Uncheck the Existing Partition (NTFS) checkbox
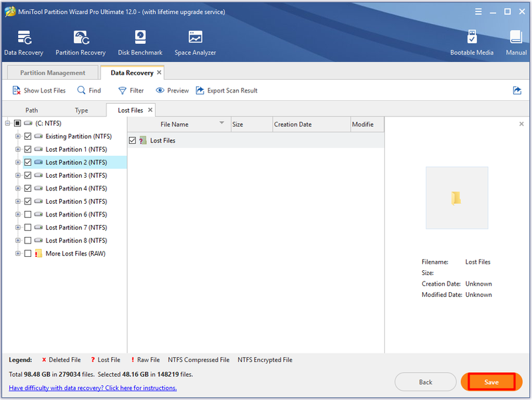Viewport: 532px width, 400px height. [x=28, y=136]
